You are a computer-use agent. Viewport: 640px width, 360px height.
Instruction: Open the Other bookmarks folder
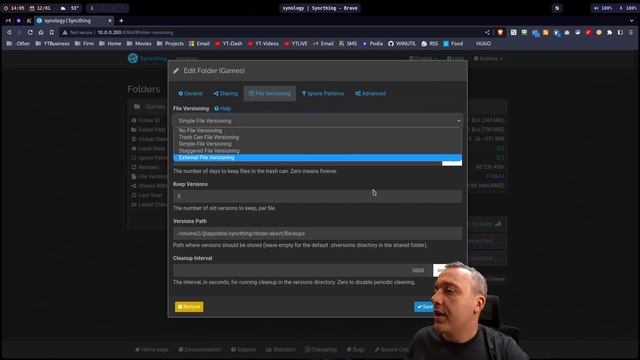[18, 43]
